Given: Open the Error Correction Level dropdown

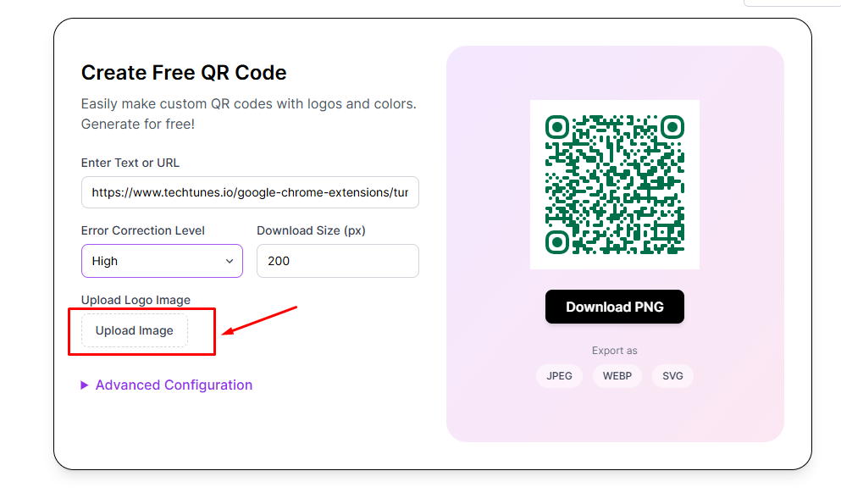Looking at the screenshot, I should pos(162,261).
